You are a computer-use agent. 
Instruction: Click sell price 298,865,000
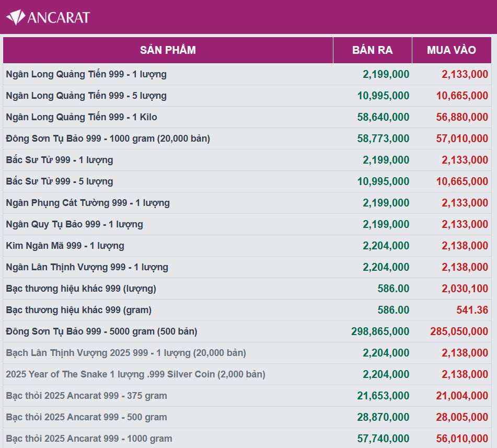[380, 331]
